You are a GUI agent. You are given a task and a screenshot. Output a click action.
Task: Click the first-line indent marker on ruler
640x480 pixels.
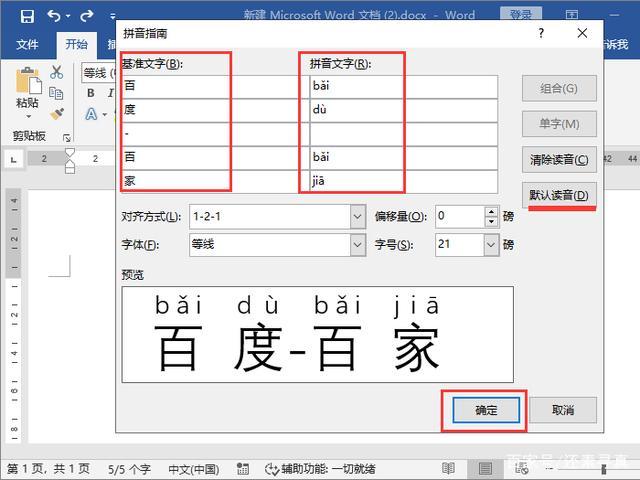(x=70, y=153)
